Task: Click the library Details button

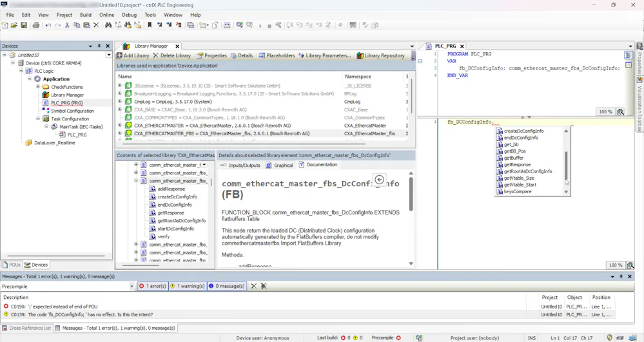Action: pyautogui.click(x=242, y=55)
